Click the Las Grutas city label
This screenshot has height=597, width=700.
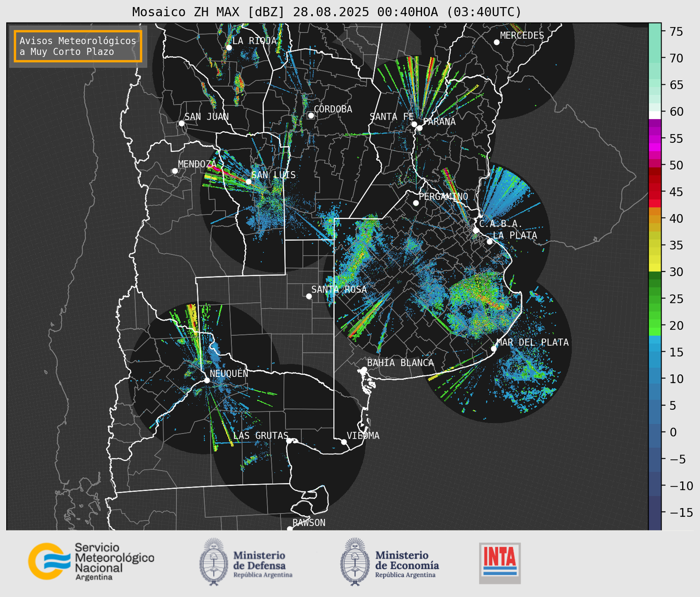260,436
